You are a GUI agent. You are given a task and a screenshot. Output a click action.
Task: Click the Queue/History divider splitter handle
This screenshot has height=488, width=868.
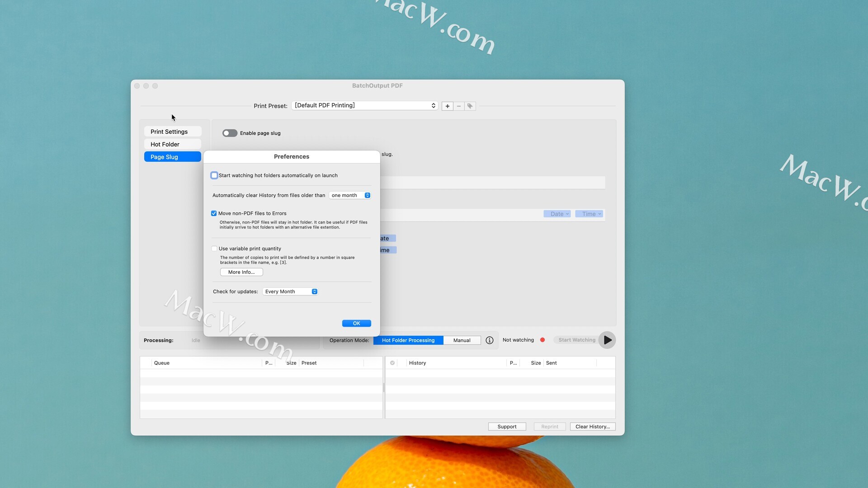[384, 388]
